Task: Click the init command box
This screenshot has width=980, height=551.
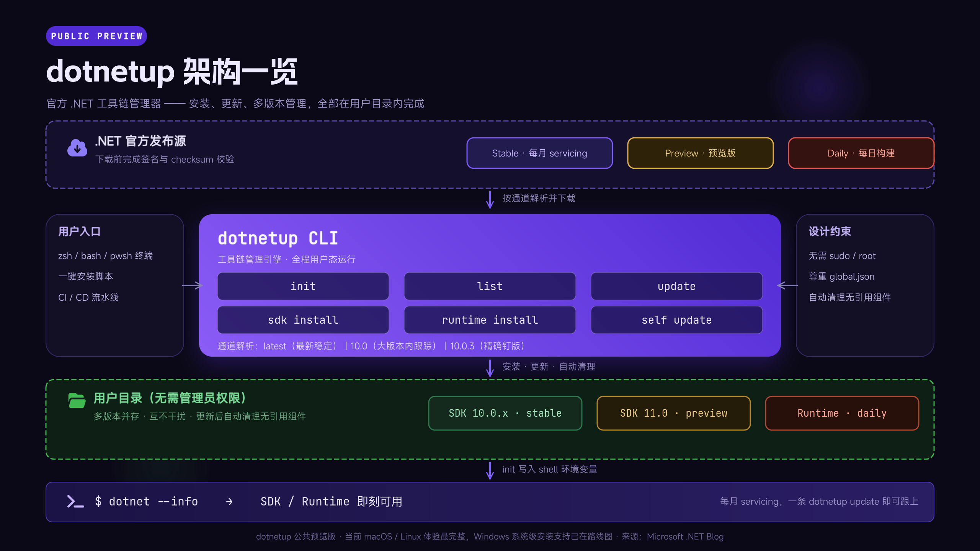Action: pos(303,286)
